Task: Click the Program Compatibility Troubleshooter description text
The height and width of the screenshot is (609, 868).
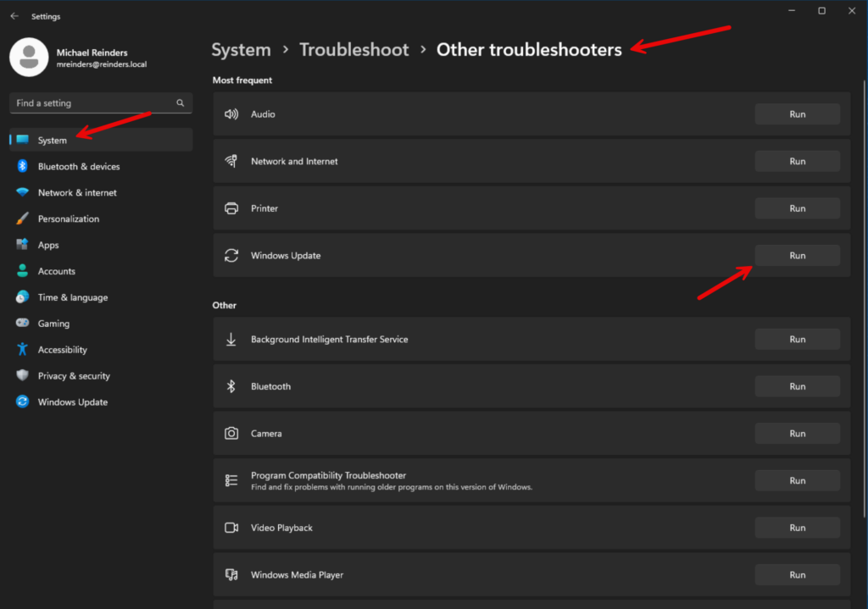Action: (x=392, y=487)
